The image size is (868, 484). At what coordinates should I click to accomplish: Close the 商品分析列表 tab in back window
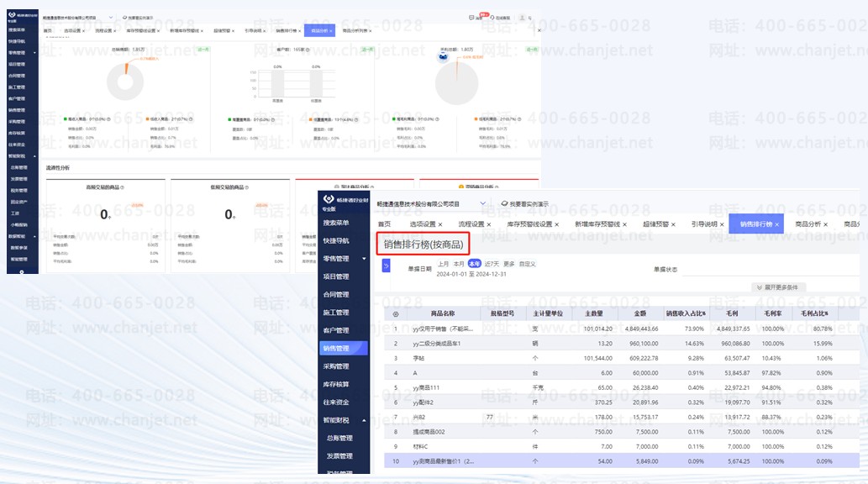point(370,31)
